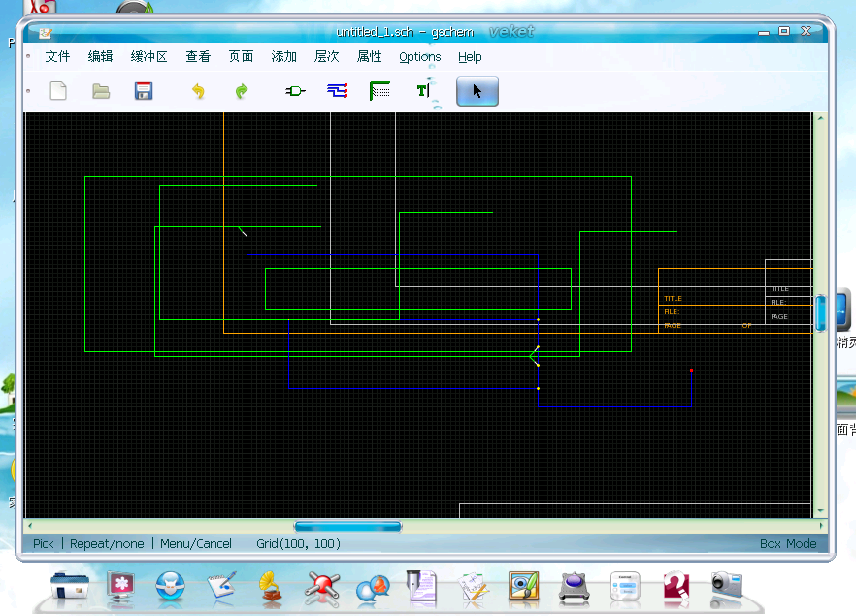Open the 文件 menu
The image size is (856, 616).
57,56
